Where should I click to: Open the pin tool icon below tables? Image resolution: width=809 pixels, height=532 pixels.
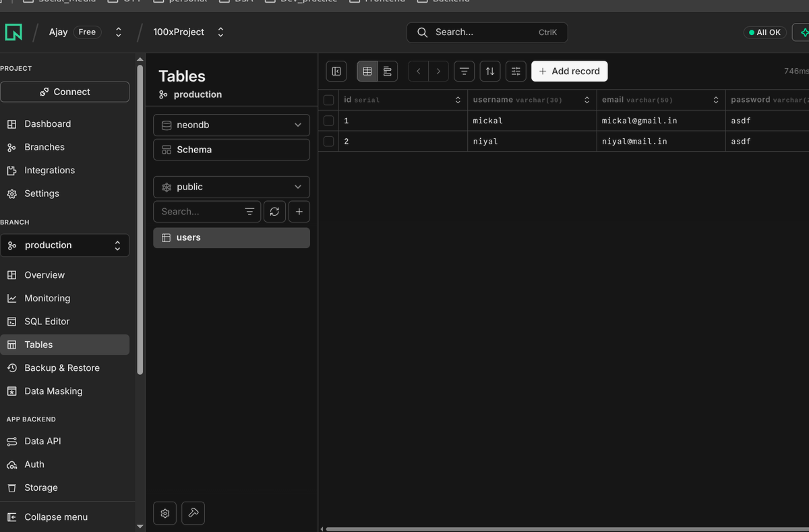(x=193, y=513)
